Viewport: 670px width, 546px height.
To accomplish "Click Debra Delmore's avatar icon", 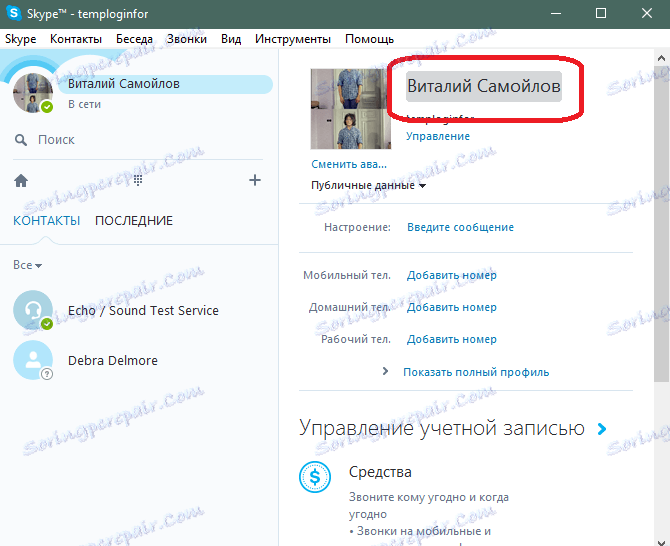I will (x=33, y=360).
